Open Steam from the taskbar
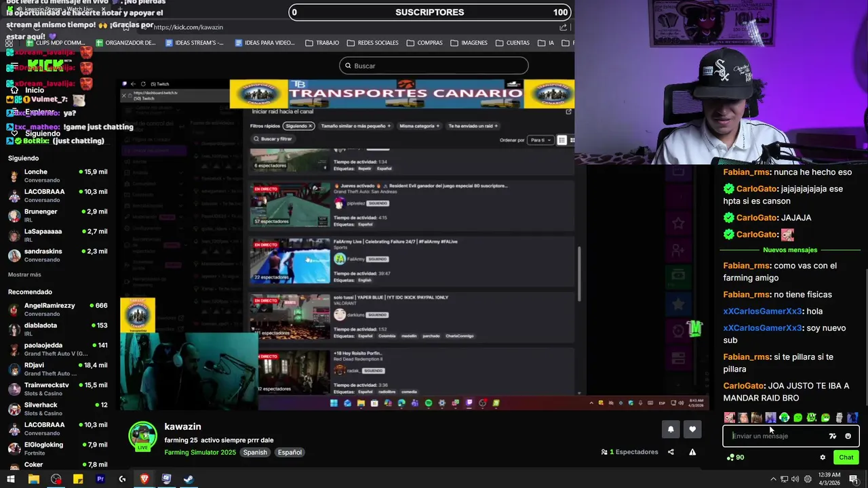Screen dimensions: 868x488 tap(189, 479)
